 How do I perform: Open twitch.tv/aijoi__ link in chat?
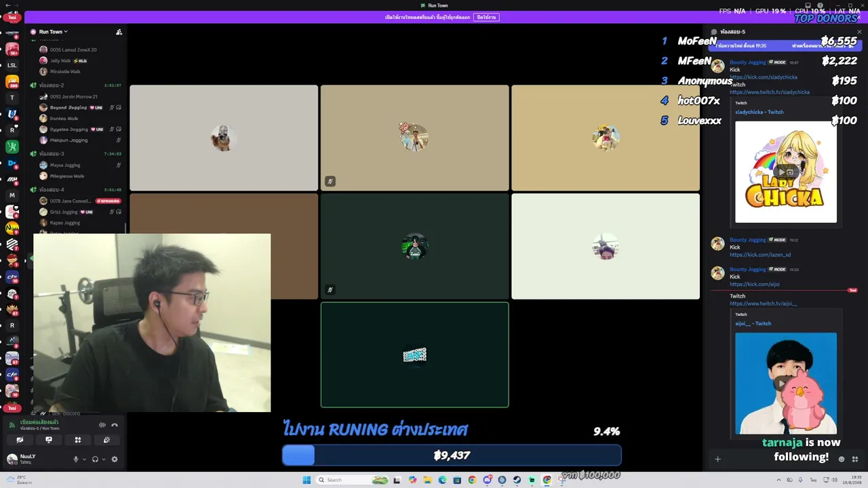tap(764, 304)
